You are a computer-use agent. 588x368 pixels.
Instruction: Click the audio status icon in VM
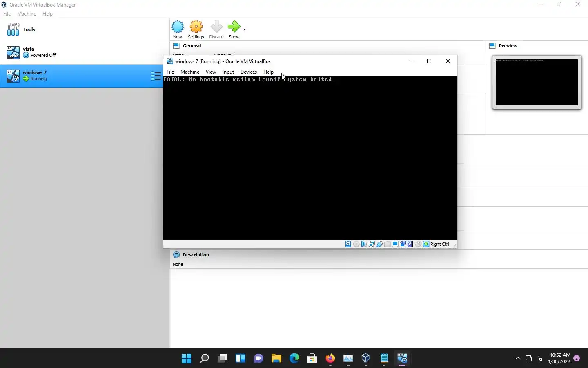[364, 244]
